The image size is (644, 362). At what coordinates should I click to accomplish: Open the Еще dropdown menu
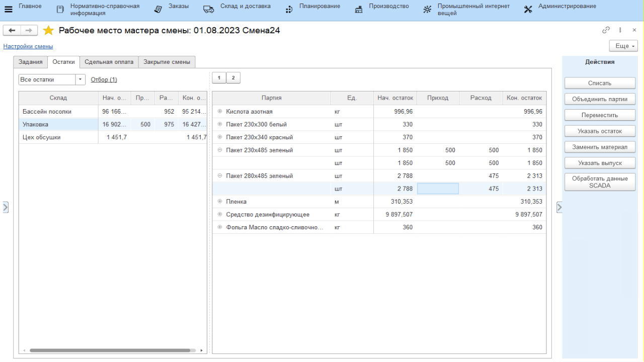(x=623, y=46)
